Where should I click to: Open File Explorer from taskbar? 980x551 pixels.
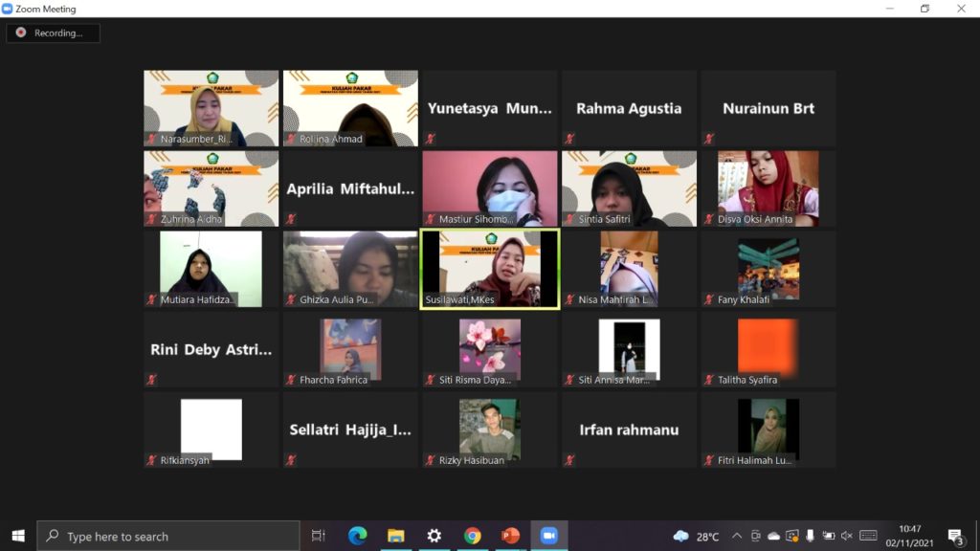pos(395,536)
